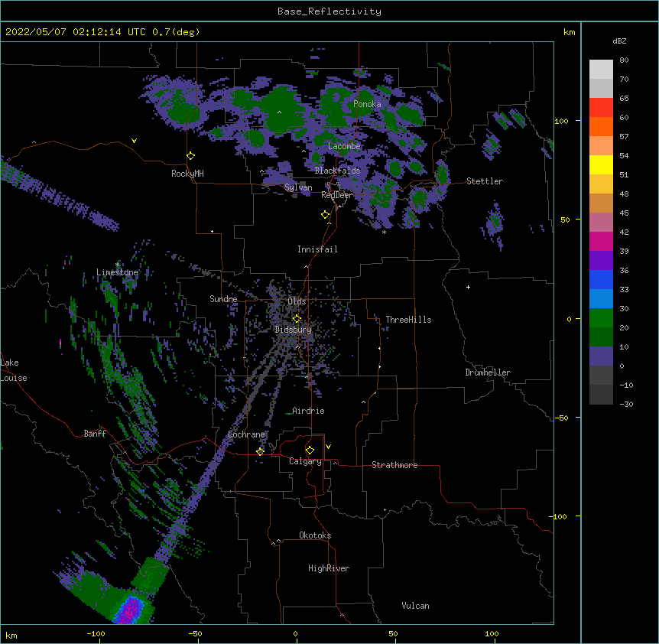The image size is (659, 644).
Task: Click the RedDeer city label
Action: pyautogui.click(x=336, y=195)
